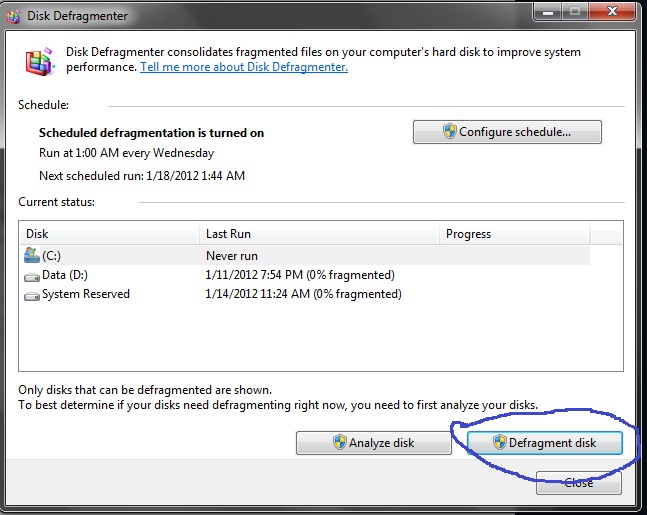The height and width of the screenshot is (515, 647).
Task: Select the C: drive Windows icon
Action: click(32, 255)
